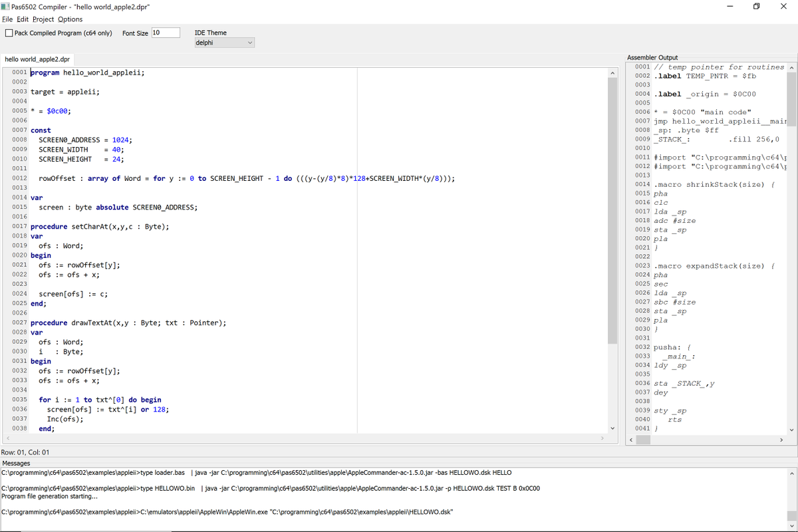This screenshot has width=798, height=532.
Task: Click the Font Size input field
Action: (166, 33)
